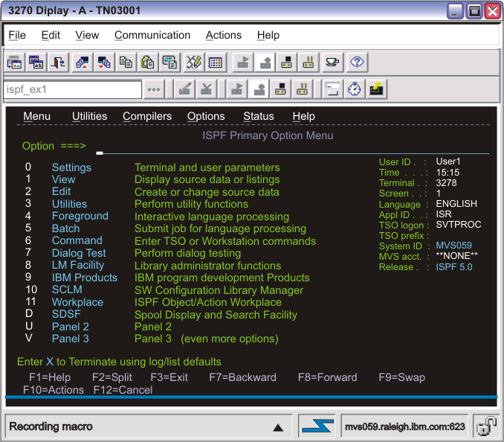Select the LM Facility option
The image size is (504, 442).
click(x=78, y=265)
